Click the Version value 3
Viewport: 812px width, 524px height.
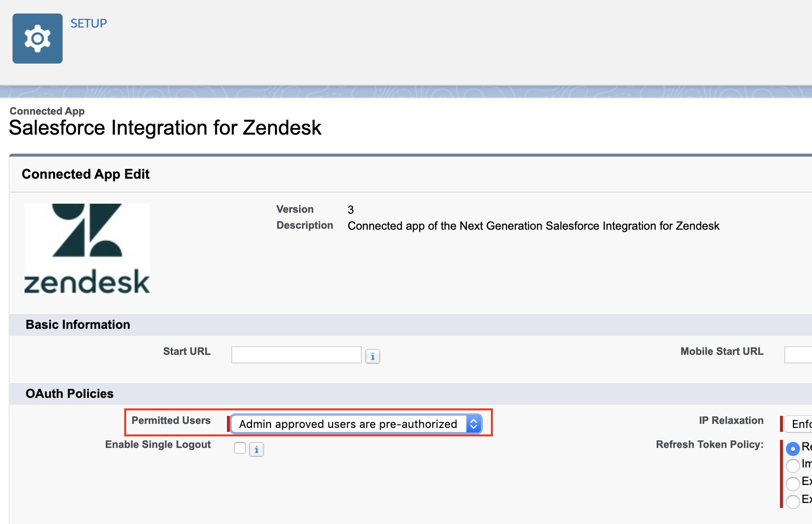pyautogui.click(x=351, y=210)
